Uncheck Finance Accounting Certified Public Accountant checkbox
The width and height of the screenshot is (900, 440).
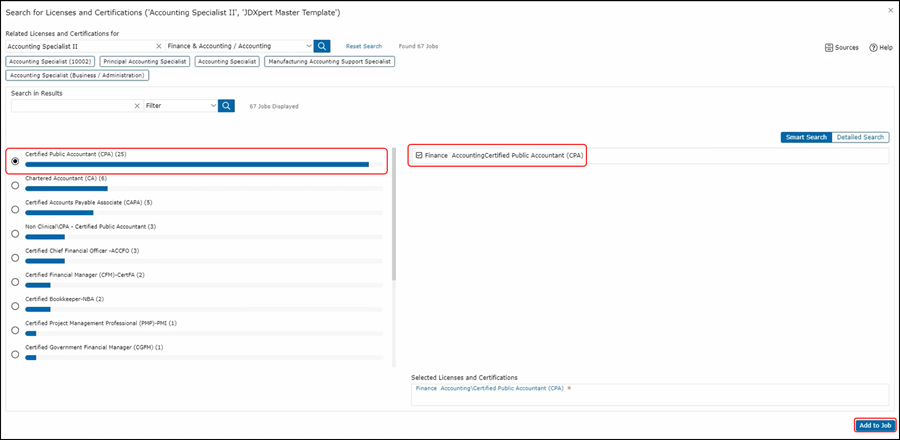click(419, 155)
